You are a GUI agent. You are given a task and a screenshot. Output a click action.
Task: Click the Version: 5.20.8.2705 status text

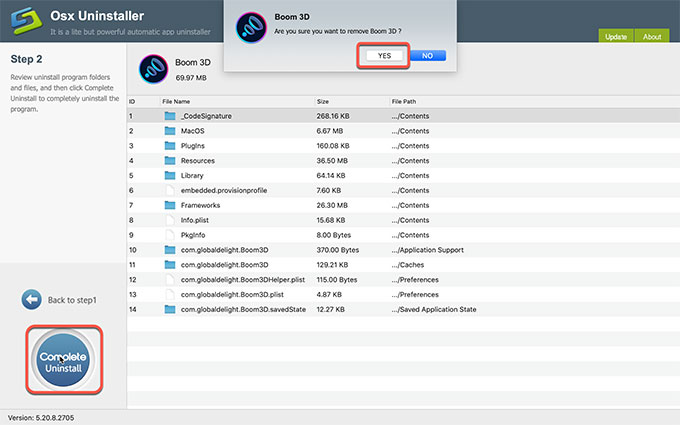(x=41, y=418)
